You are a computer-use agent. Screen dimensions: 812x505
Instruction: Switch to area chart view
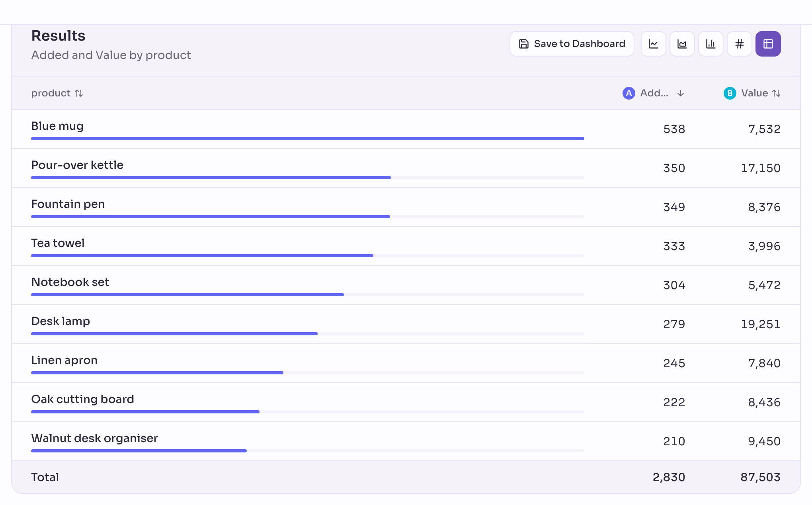[x=682, y=44]
